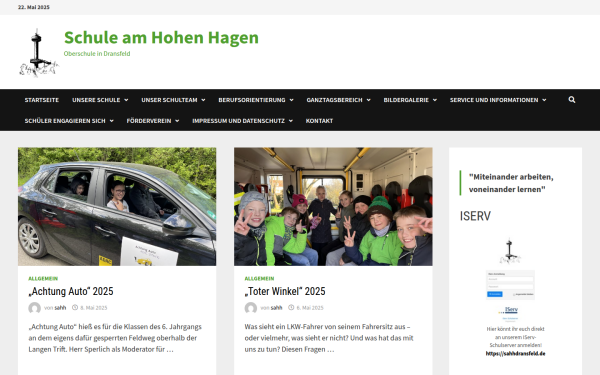The height and width of the screenshot is (375, 600).
Task: Open Impressum und Datenschutz menu item
Action: 238,121
